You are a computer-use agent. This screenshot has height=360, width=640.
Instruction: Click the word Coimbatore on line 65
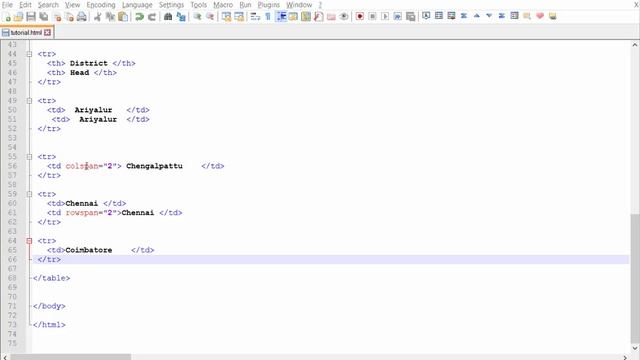tap(89, 250)
